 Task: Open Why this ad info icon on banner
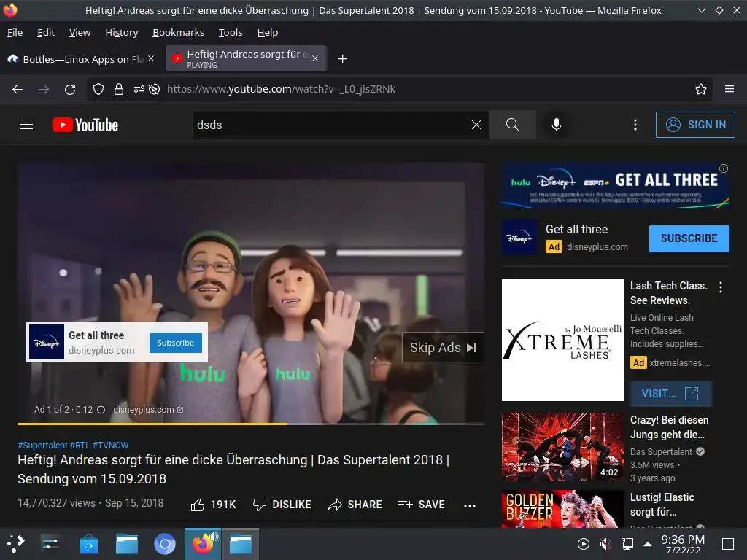[724, 168]
